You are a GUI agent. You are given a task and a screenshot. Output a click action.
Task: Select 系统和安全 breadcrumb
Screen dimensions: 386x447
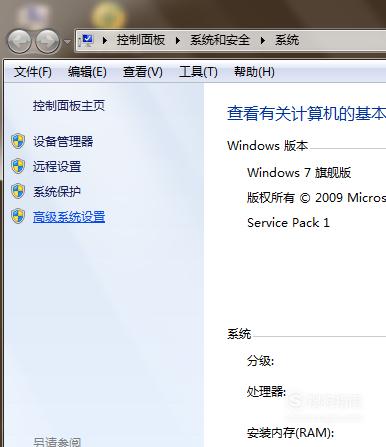pos(220,40)
